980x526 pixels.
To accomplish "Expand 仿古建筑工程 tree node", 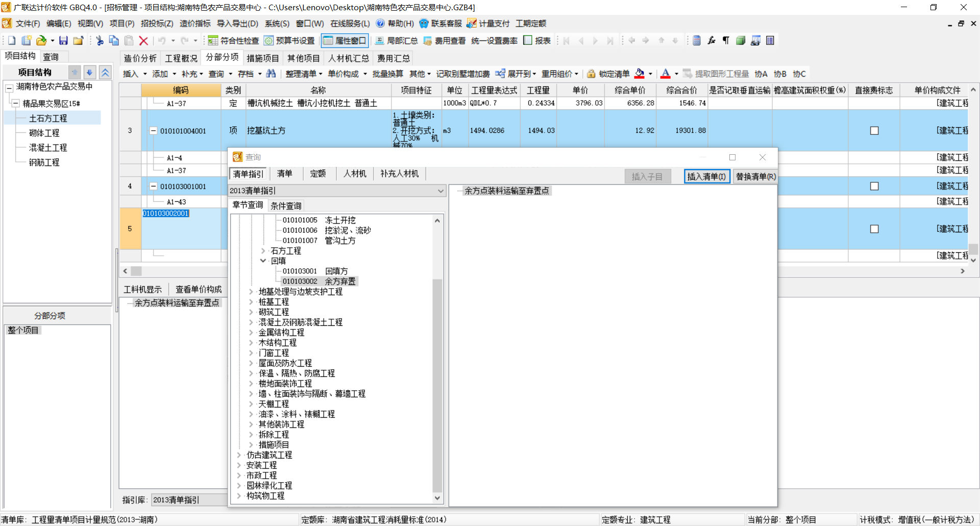I will point(239,455).
